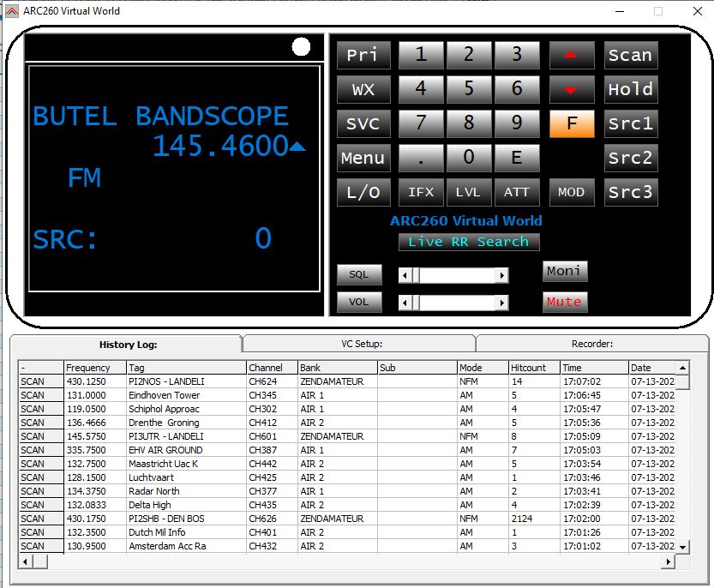Select the PI2SHB - DEN BOS entry
This screenshot has width=714, height=588.
(347, 519)
